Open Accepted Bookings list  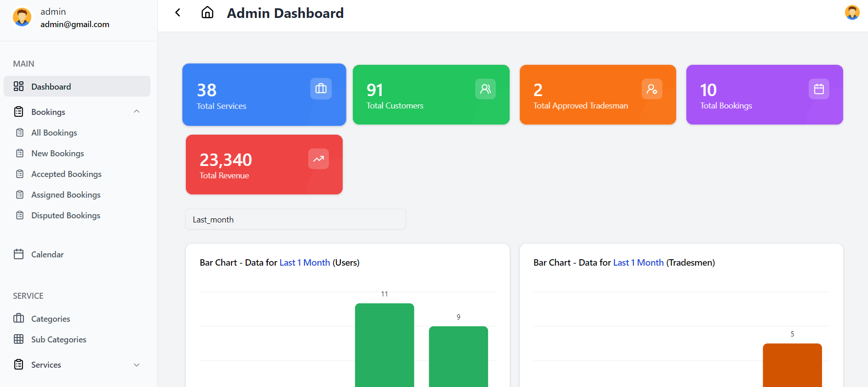point(66,174)
